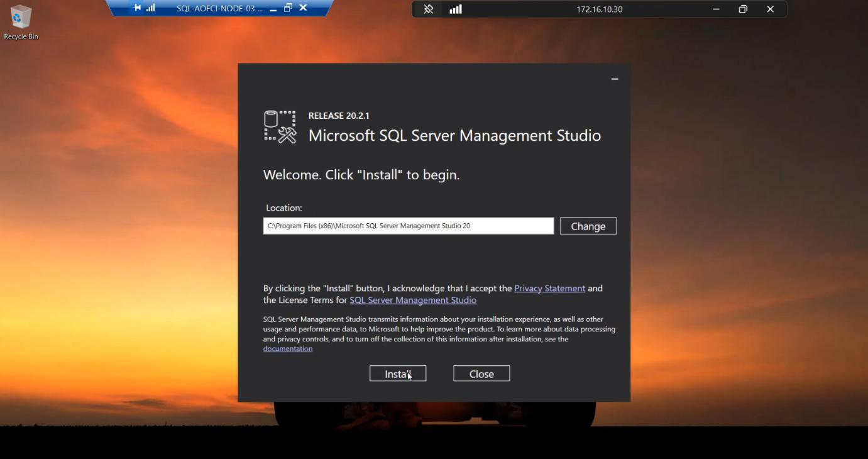Viewport: 868px width, 459px height.
Task: Open the Recycle Bin desktop icon
Action: click(21, 23)
